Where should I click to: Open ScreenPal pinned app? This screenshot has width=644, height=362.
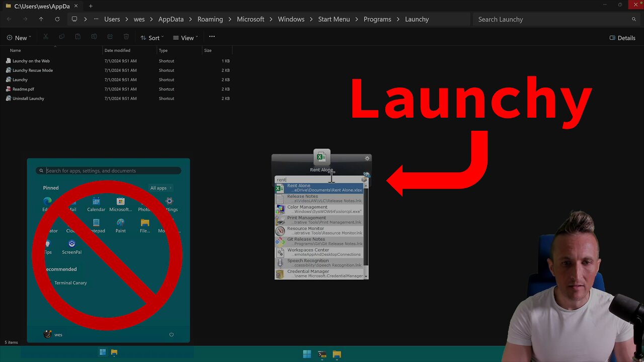tap(72, 247)
